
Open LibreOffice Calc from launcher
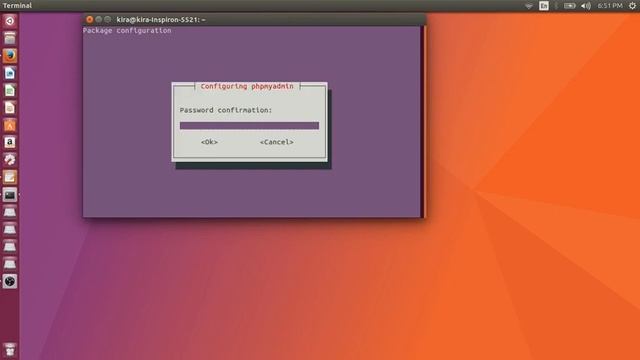point(10,90)
